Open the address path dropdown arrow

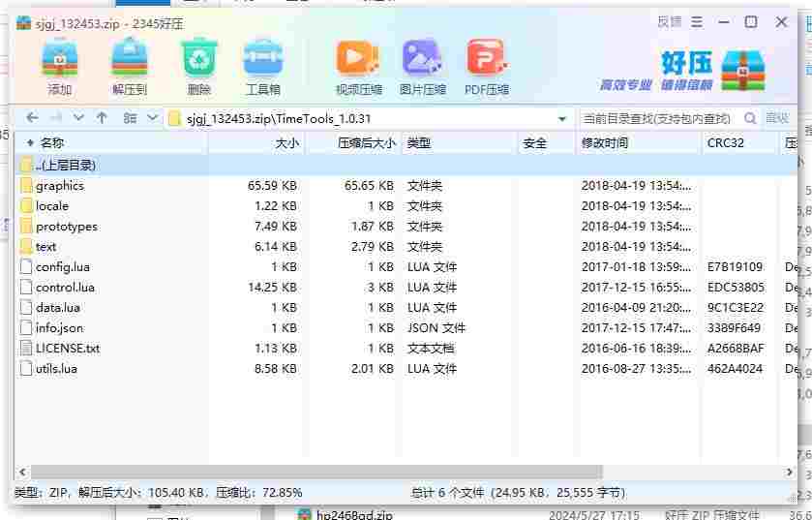(562, 119)
